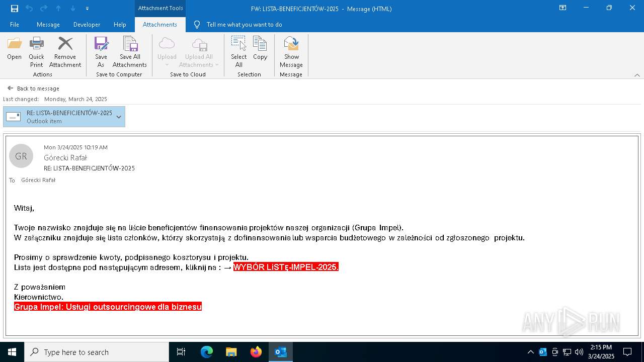The width and height of the screenshot is (644, 362).
Task: Expand the attachment dropdown arrow
Action: click(x=119, y=117)
